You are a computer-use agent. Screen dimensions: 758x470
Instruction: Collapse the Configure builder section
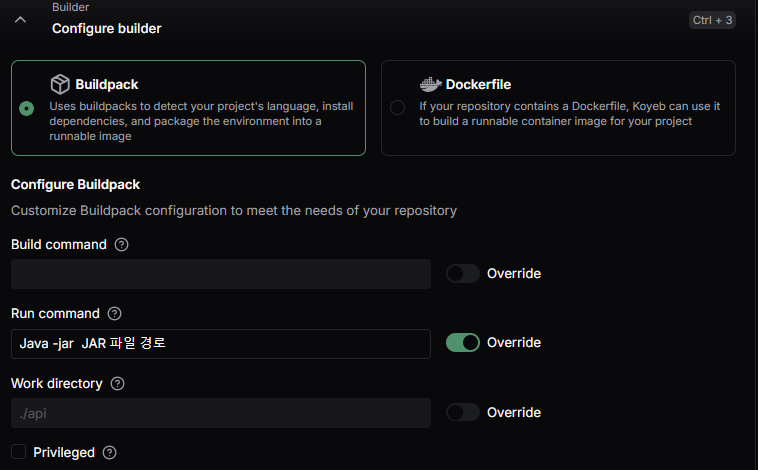point(20,20)
